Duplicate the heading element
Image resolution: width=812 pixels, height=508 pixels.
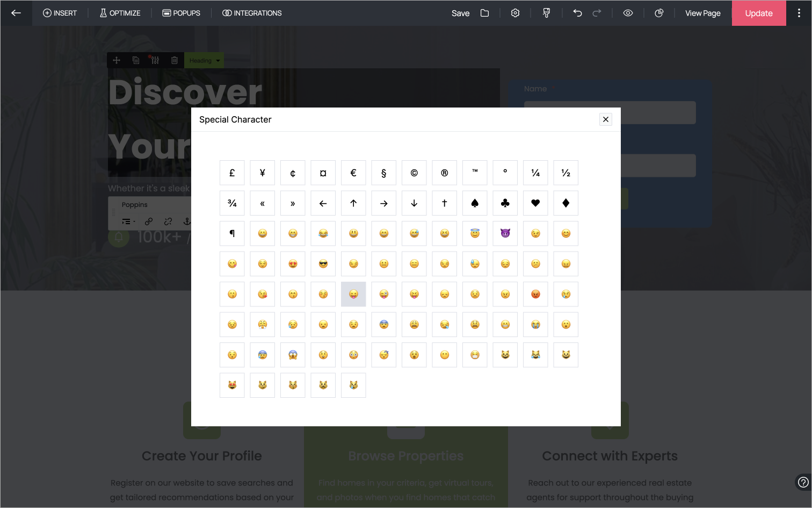(136, 60)
